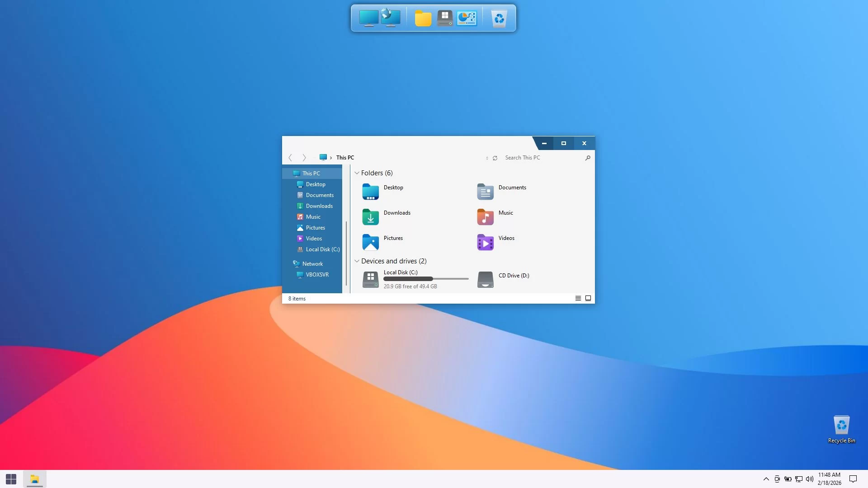Open the yellow folder dock icon
This screenshot has height=488, width=868.
pyautogui.click(x=423, y=19)
